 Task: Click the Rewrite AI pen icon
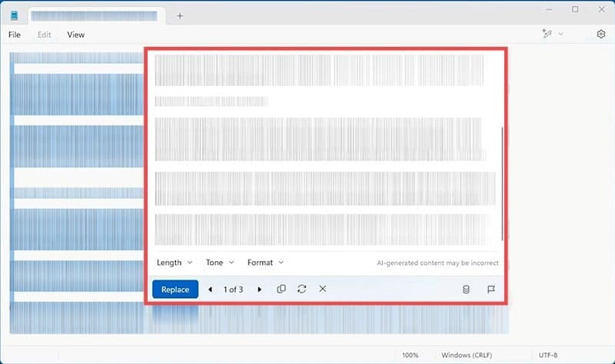pos(547,34)
